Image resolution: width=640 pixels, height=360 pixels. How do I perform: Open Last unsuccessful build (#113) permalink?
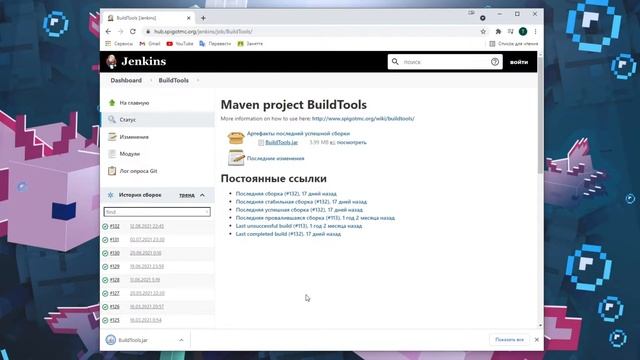(299, 226)
